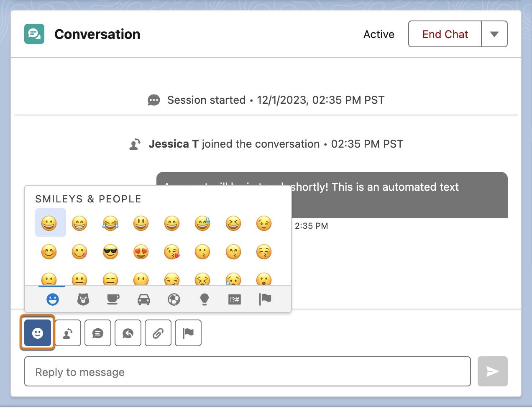Show the Flags emoji category
The width and height of the screenshot is (532, 409).
pyautogui.click(x=265, y=299)
